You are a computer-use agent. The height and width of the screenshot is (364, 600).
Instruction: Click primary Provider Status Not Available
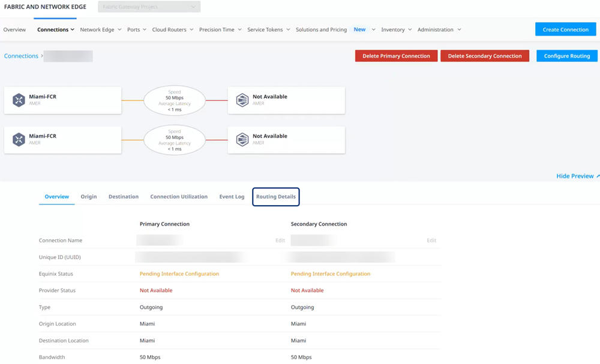tap(156, 291)
